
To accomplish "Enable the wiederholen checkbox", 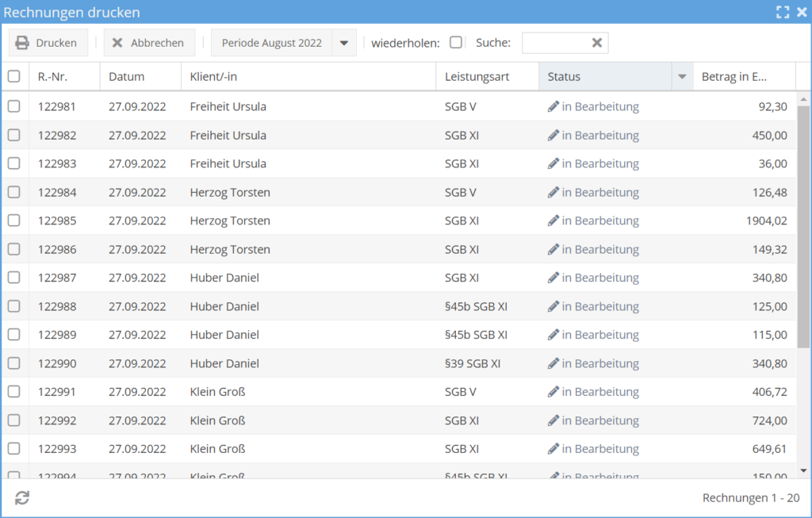I will click(456, 43).
